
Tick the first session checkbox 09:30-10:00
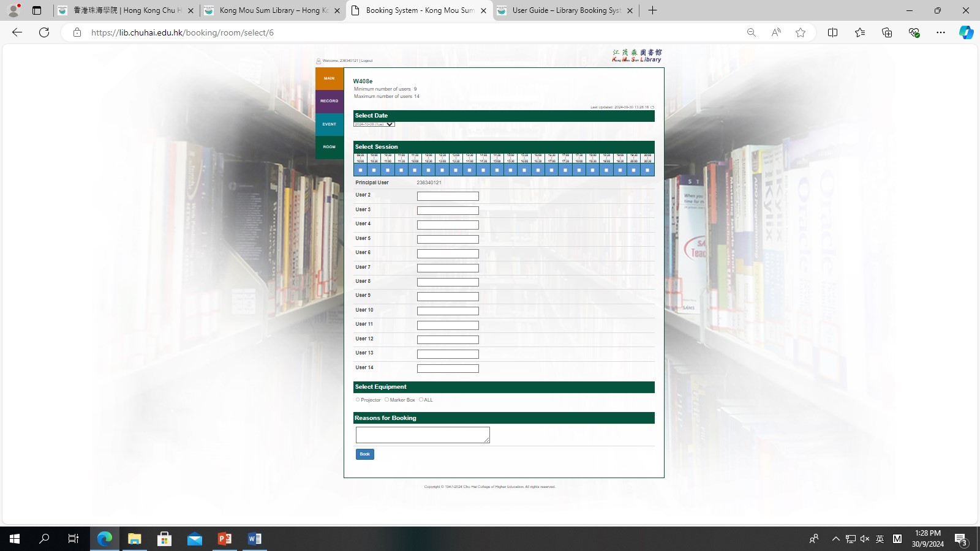361,170
